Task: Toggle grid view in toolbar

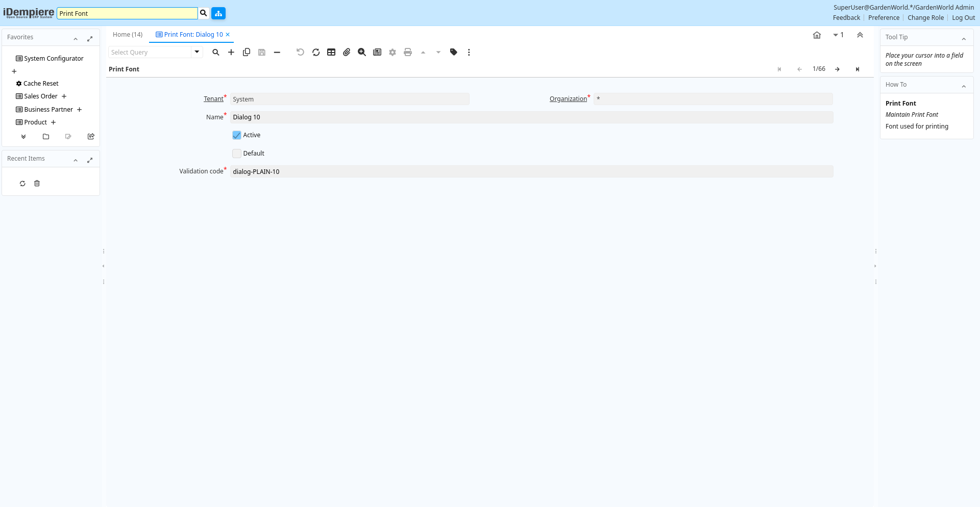Action: click(x=331, y=52)
